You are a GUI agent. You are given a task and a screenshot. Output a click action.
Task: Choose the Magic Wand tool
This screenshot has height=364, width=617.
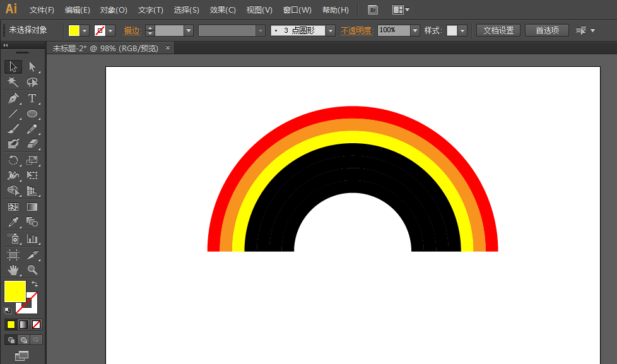tap(13, 82)
